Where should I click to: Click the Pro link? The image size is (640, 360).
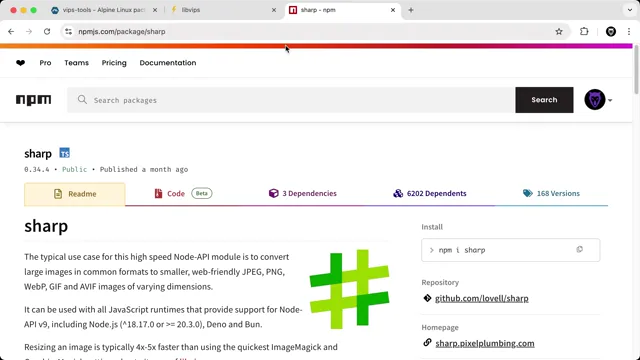point(45,63)
